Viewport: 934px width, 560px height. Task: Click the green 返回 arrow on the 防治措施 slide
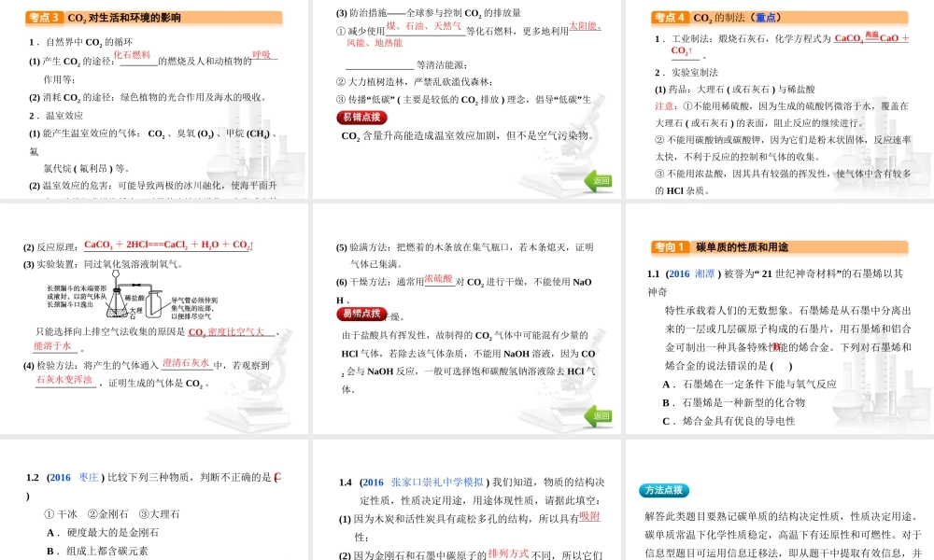(598, 181)
